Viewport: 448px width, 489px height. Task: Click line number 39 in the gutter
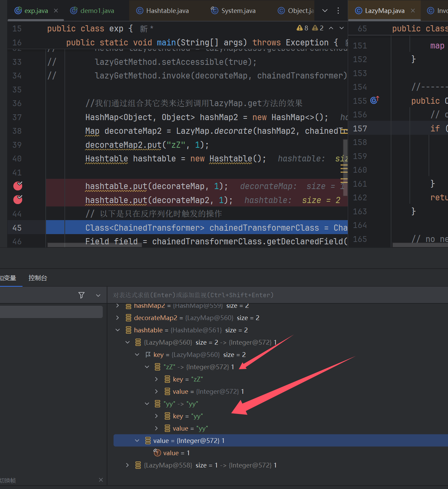[x=17, y=145]
